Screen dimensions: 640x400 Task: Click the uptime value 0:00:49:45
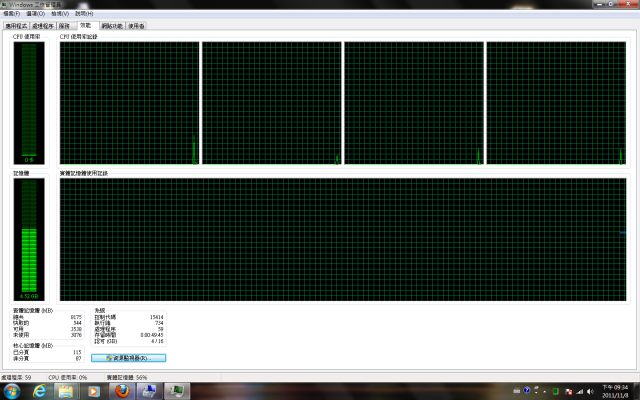pyautogui.click(x=152, y=335)
